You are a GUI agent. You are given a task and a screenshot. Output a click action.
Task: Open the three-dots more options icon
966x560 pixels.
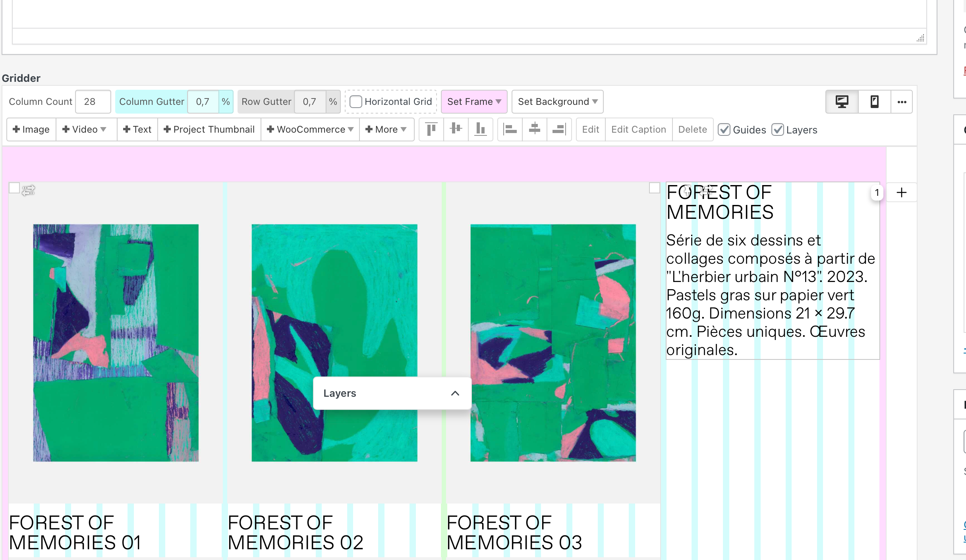[902, 102]
